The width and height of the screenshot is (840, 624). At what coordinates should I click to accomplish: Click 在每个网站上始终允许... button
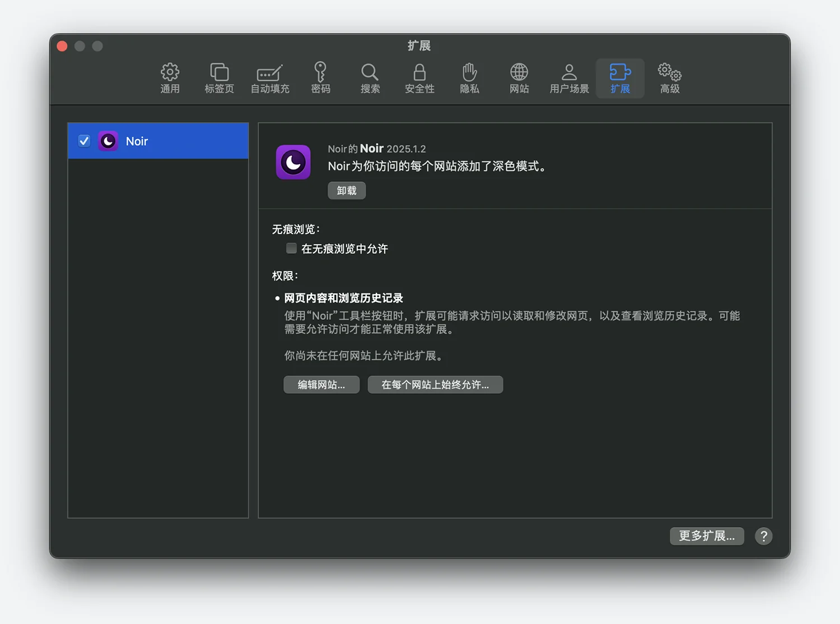pyautogui.click(x=435, y=385)
